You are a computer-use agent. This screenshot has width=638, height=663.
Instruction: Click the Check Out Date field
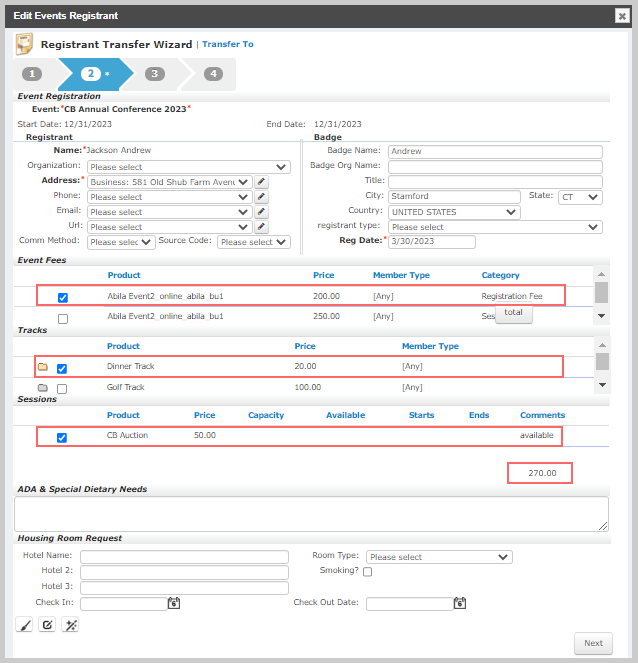(410, 604)
